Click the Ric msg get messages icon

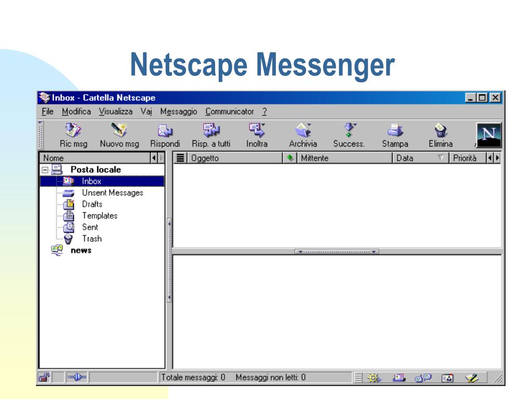(x=73, y=130)
